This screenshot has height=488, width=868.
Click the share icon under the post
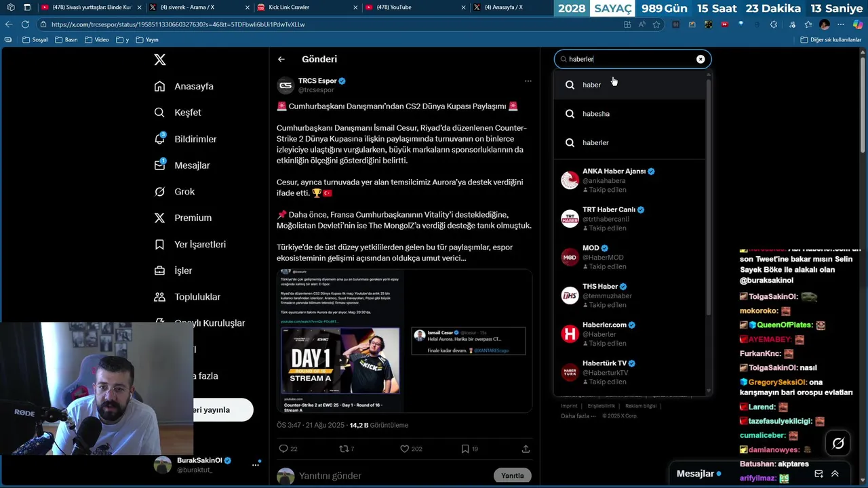[526, 449]
